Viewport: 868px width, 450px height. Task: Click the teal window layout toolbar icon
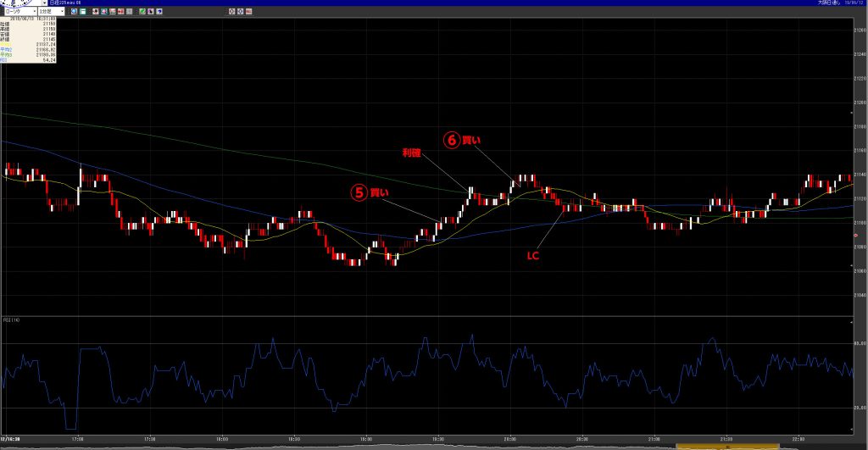82,11
